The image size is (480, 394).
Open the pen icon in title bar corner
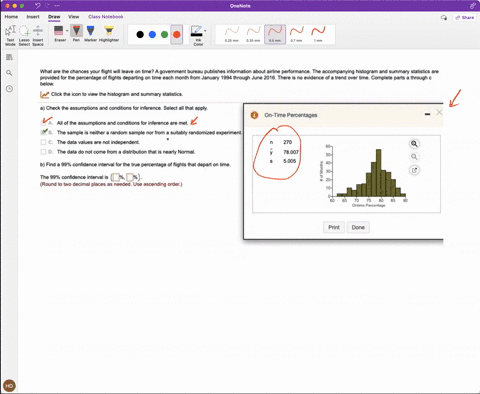pos(473,6)
